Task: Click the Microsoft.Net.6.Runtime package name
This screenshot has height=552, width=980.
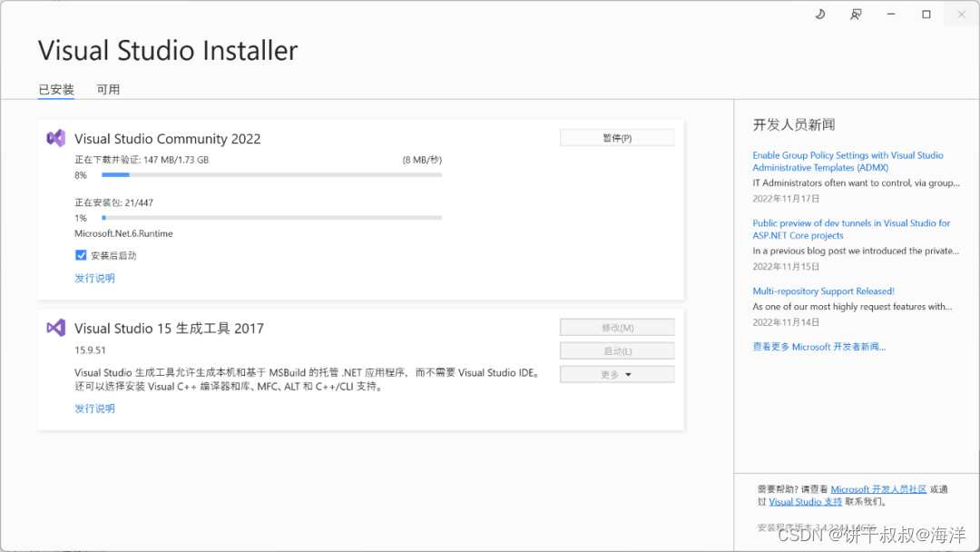Action: (x=123, y=234)
